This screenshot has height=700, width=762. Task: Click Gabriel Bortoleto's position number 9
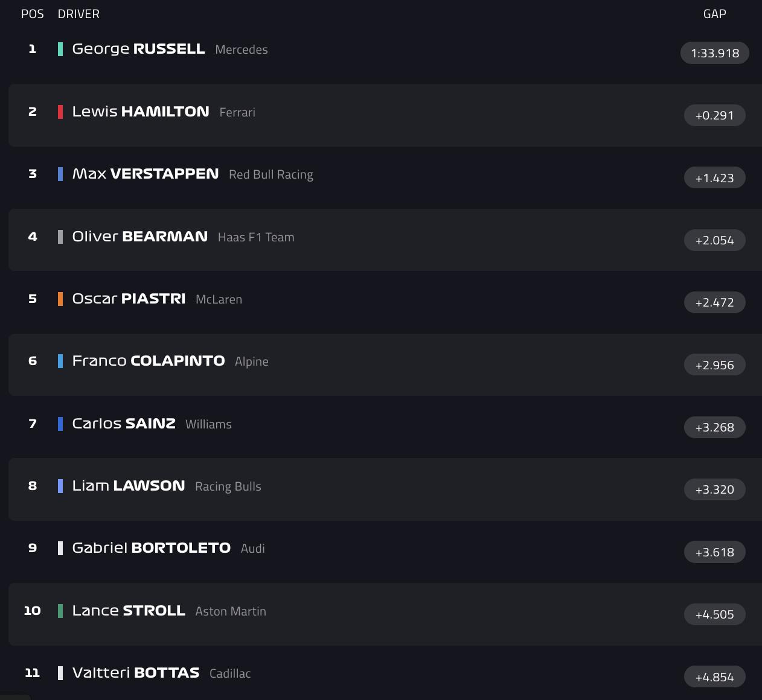32,548
